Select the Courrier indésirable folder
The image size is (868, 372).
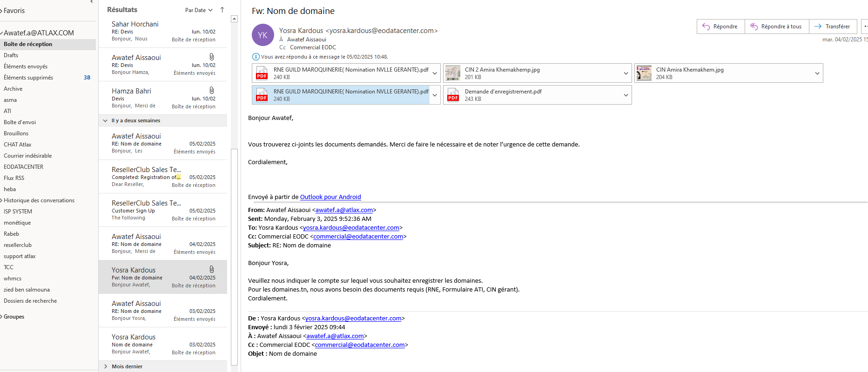point(28,156)
